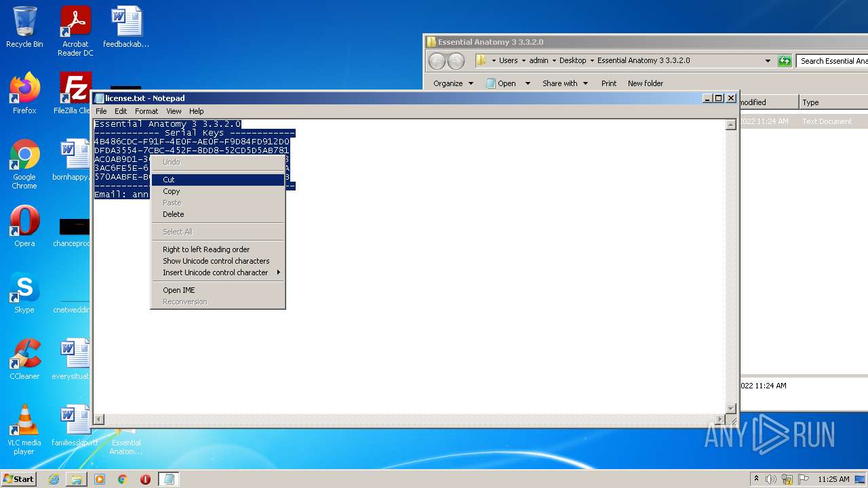Open Windows Explorer from the taskbar
The width and height of the screenshot is (868, 488).
[x=77, y=479]
